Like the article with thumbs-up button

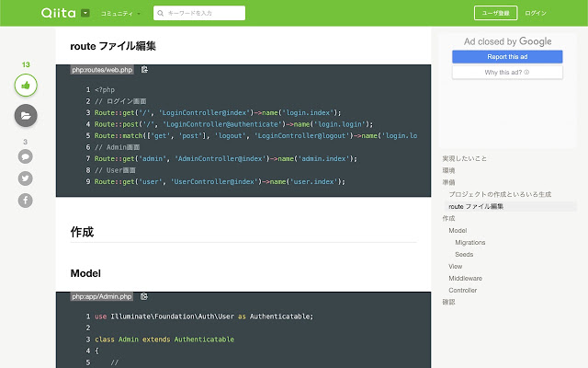pos(26,86)
